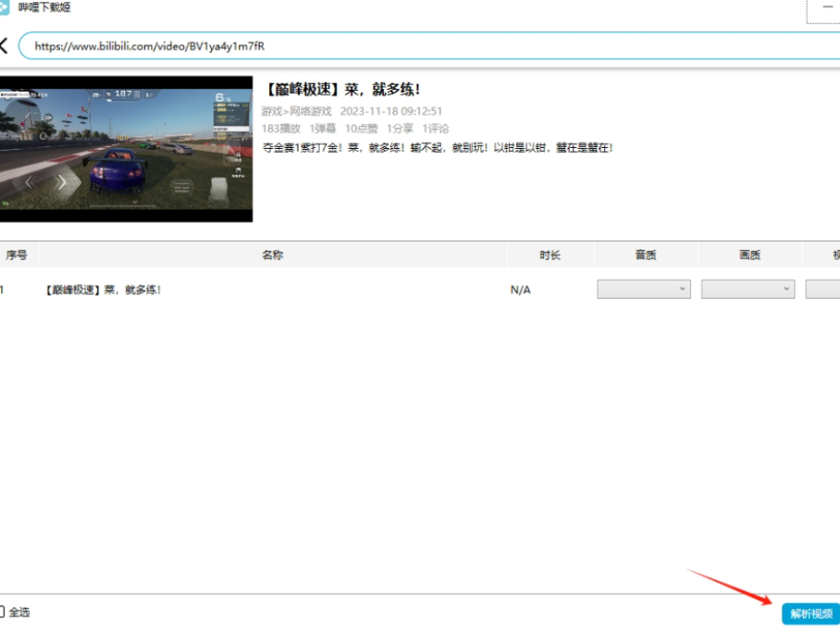Image resolution: width=840 pixels, height=630 pixels.
Task: Minimize the window
Action: tap(827, 7)
